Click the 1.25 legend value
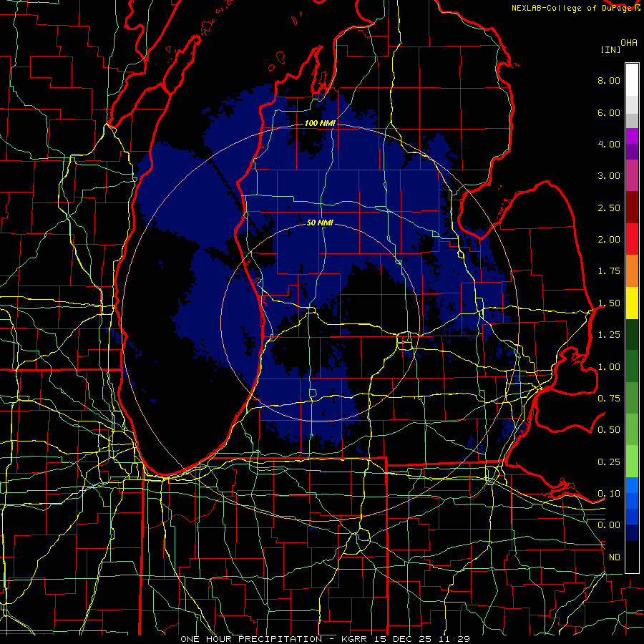644x644 pixels. [x=609, y=335]
